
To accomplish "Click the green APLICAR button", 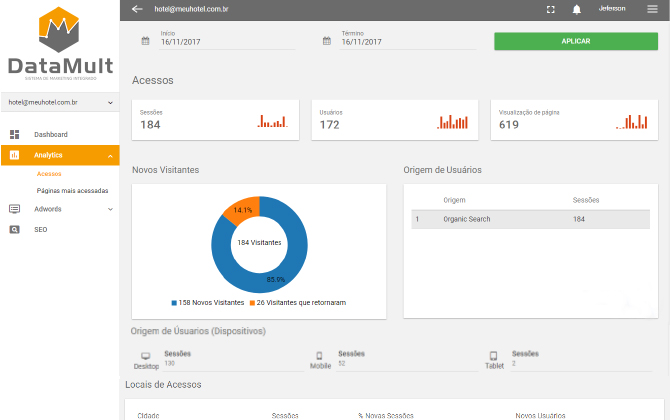I will [576, 41].
